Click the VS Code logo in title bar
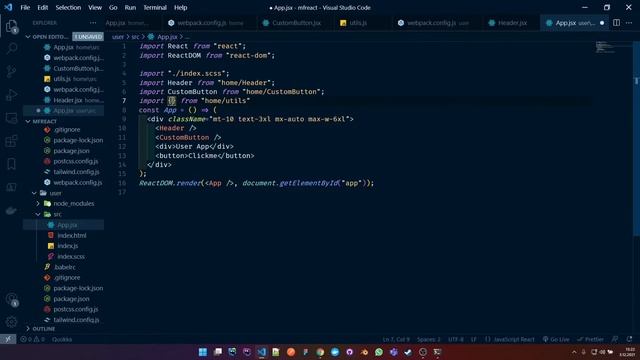The width and height of the screenshot is (640, 360). click(8, 7)
